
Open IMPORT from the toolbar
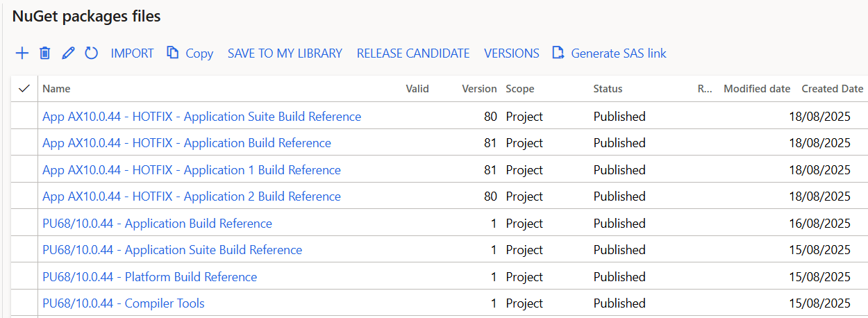(132, 53)
